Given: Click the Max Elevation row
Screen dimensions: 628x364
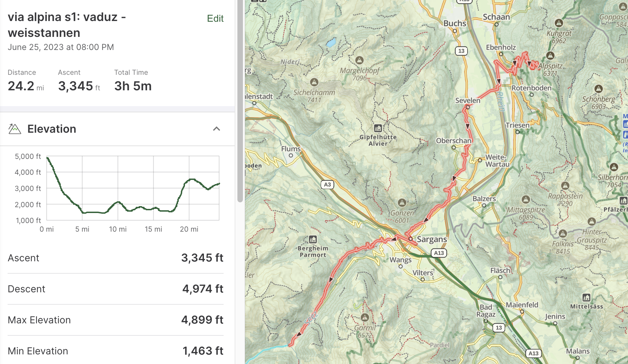Looking at the screenshot, I should click(116, 320).
